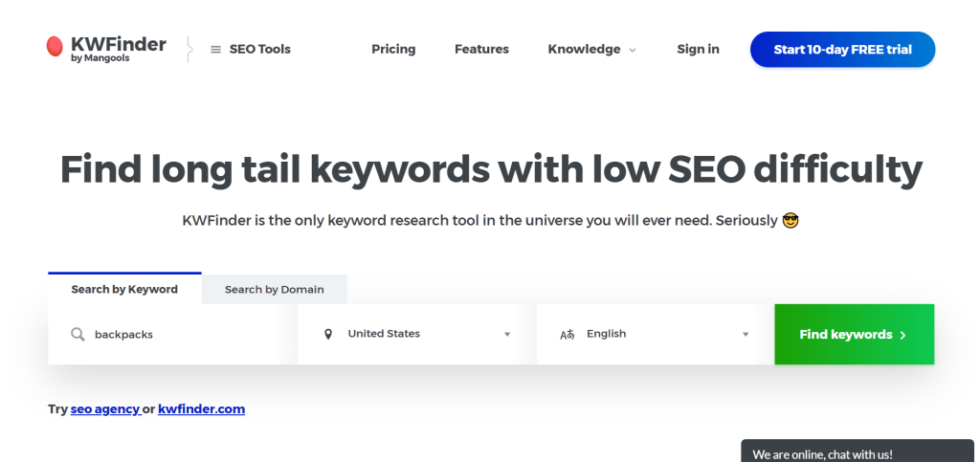
Task: Expand the English language dropdown
Action: pyautogui.click(x=746, y=335)
